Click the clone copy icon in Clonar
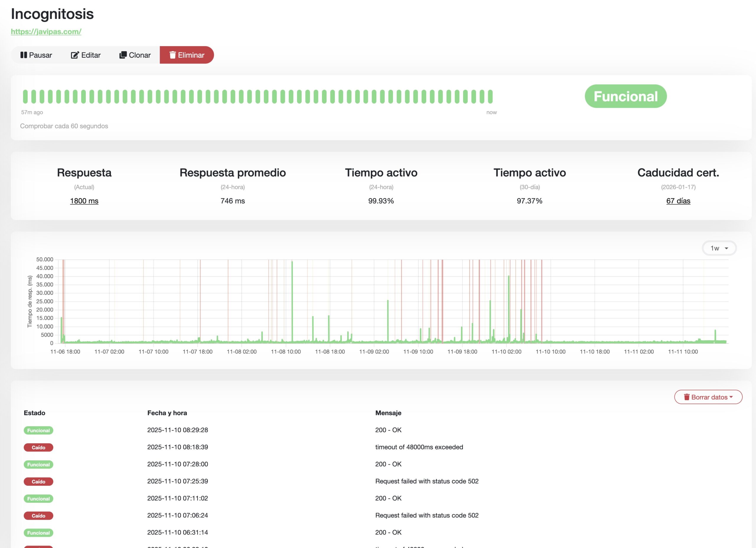Viewport: 756px width, 548px height. click(123, 55)
